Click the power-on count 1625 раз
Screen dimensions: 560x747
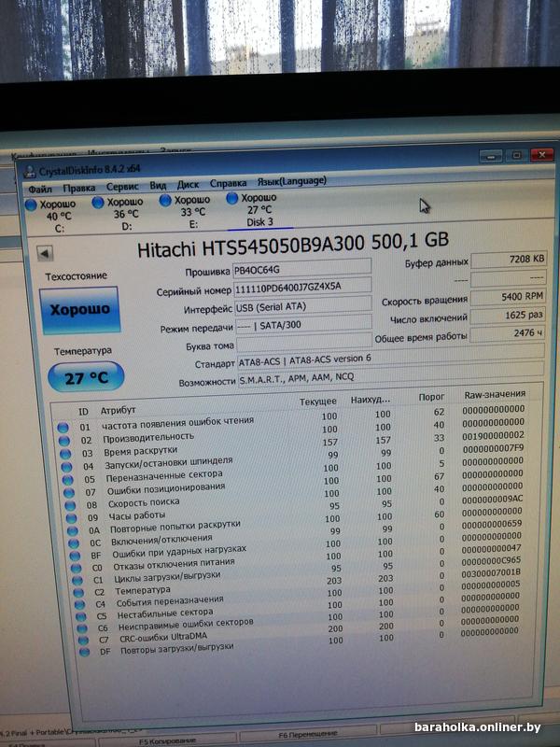pos(508,315)
